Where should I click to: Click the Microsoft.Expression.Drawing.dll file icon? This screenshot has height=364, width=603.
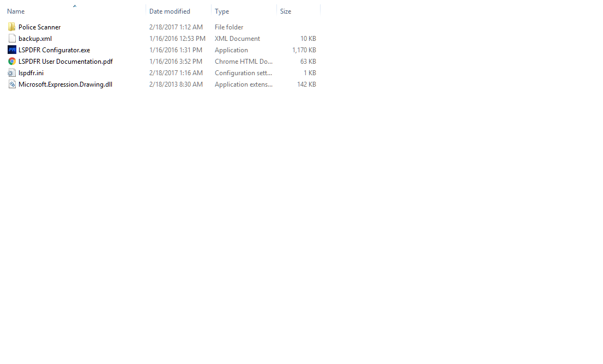tap(11, 84)
